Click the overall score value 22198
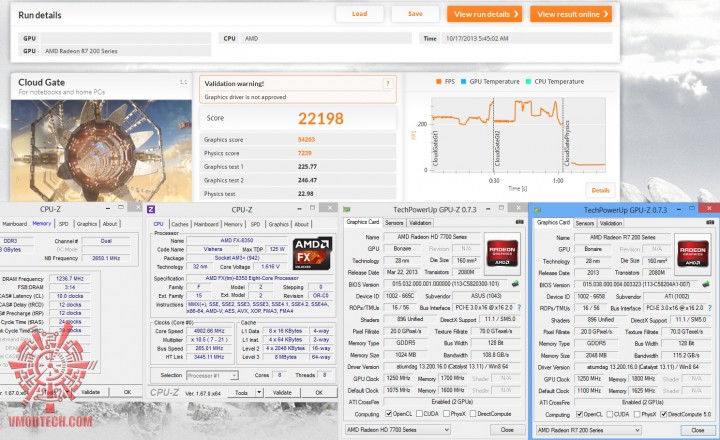This screenshot has width=720, height=440. [321, 118]
